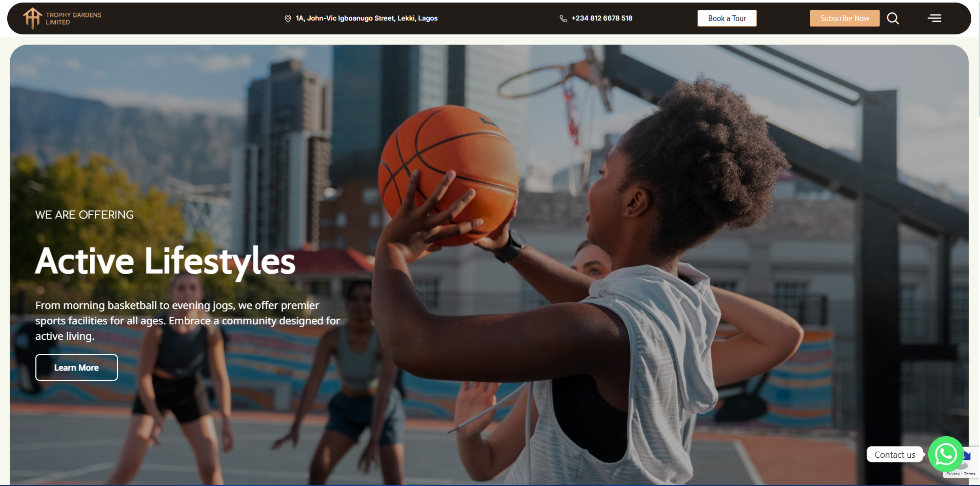
Task: Click the Subscribe Now button
Action: pyautogui.click(x=845, y=18)
